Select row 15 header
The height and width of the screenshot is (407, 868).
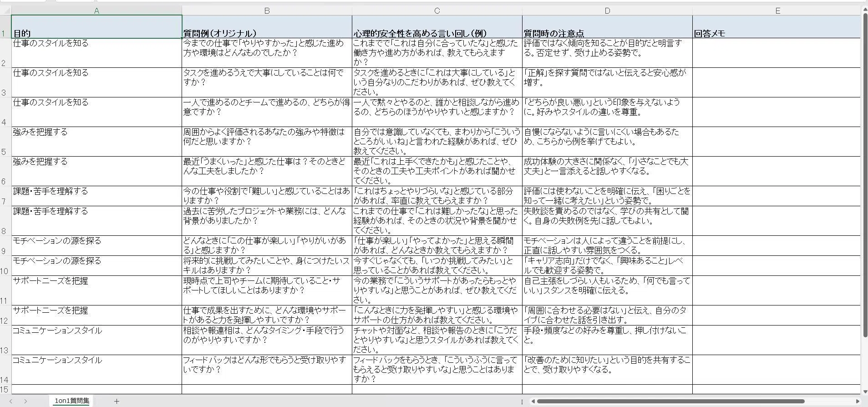[x=5, y=389]
